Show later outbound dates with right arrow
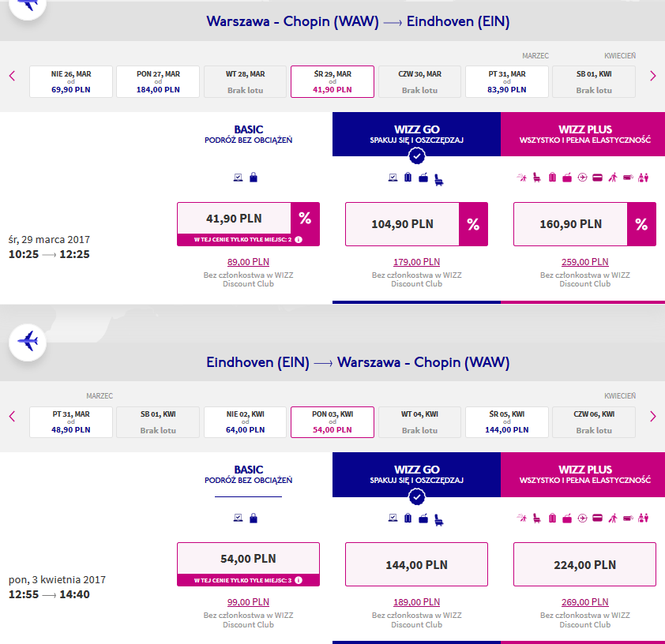Screen dimensions: 665x644 pos(652,77)
